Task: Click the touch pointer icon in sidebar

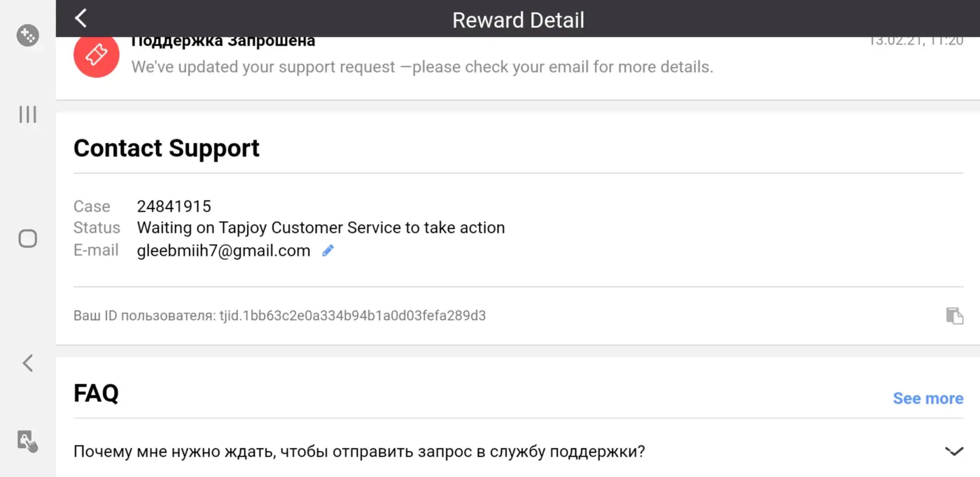Action: tap(27, 441)
